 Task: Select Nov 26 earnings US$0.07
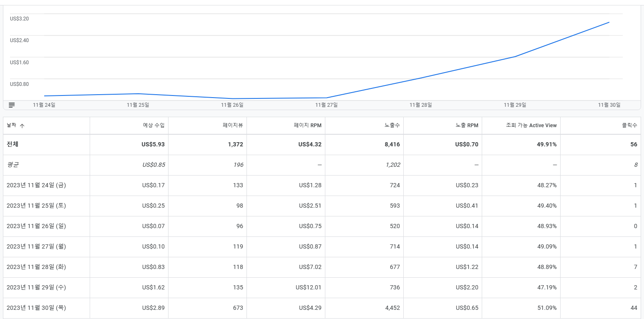pyautogui.click(x=153, y=226)
